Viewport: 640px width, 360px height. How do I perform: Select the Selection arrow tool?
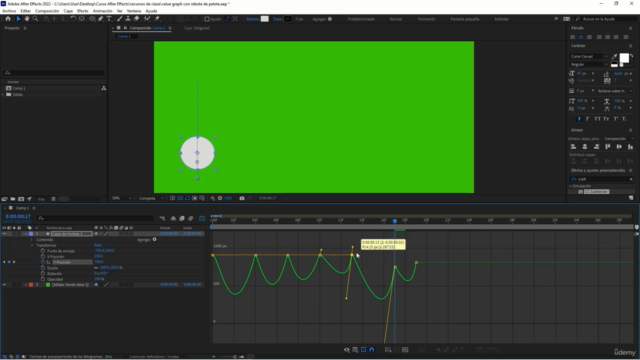(x=18, y=19)
